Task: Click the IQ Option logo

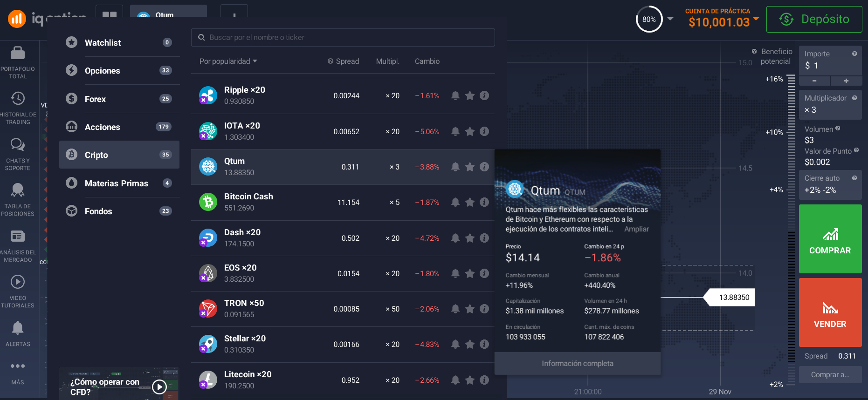Action: [47, 19]
